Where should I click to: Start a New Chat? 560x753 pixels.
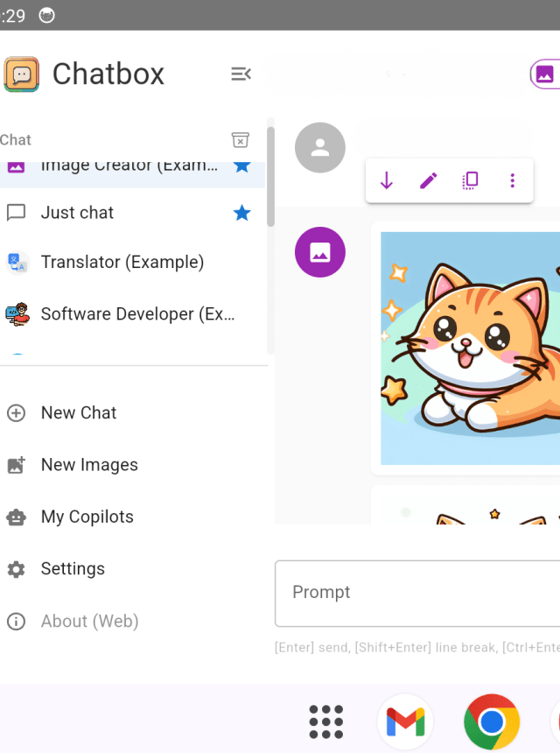pos(78,412)
